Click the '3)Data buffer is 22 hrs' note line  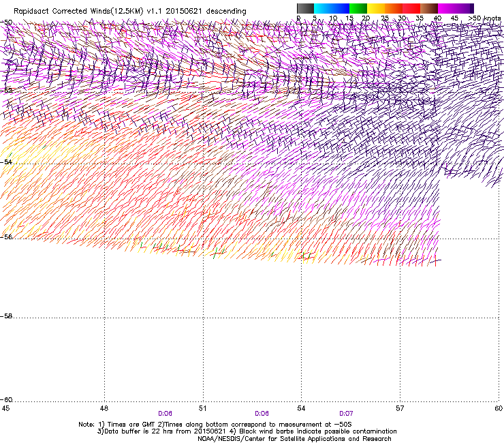point(247,431)
